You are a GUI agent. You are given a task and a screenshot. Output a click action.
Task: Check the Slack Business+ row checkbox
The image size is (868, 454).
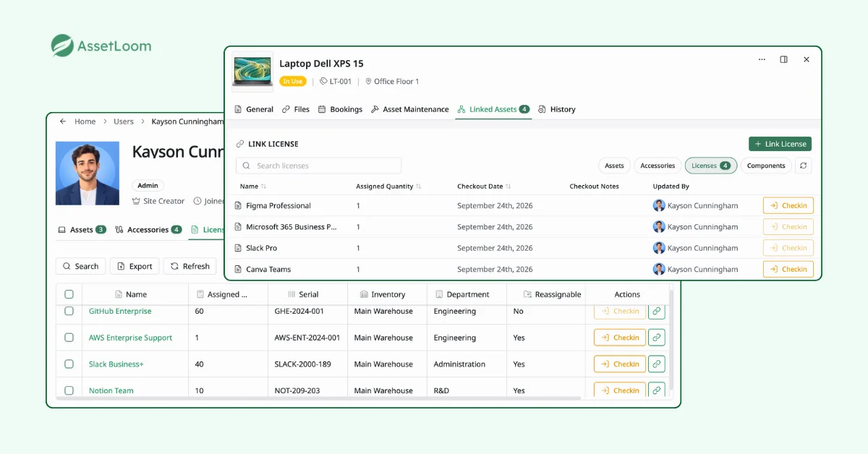tap(69, 364)
